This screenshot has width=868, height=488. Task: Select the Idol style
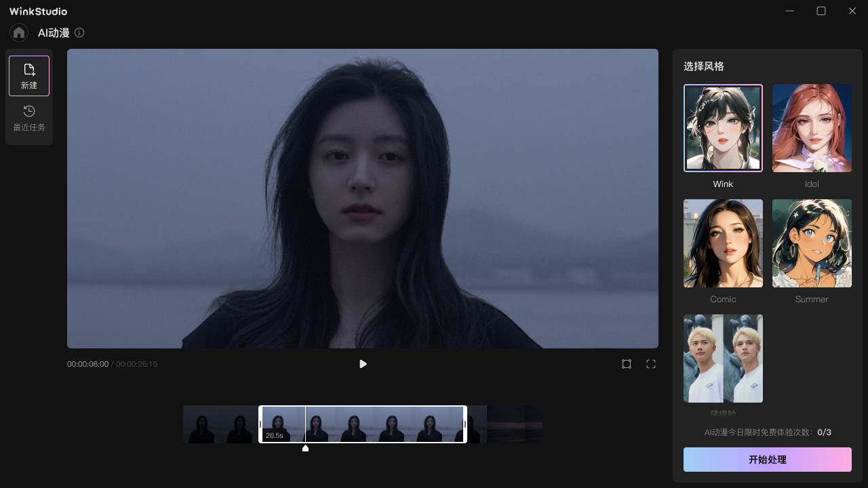click(812, 128)
